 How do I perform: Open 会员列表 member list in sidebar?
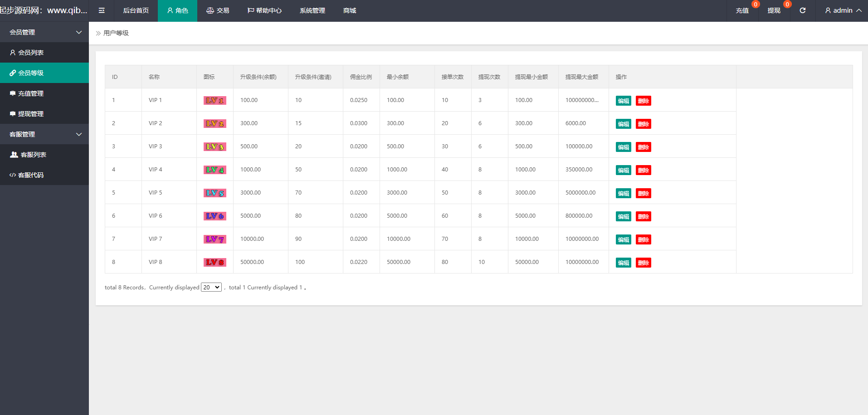coord(31,53)
